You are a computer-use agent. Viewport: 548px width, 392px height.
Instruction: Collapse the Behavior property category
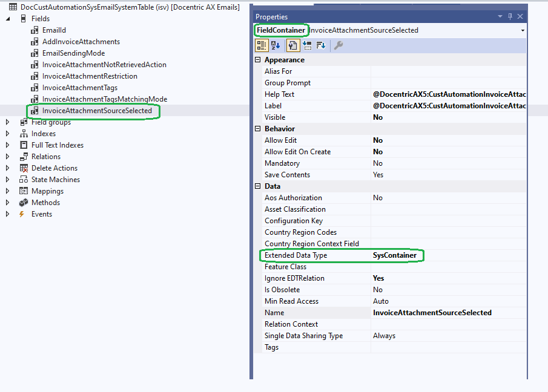(258, 129)
